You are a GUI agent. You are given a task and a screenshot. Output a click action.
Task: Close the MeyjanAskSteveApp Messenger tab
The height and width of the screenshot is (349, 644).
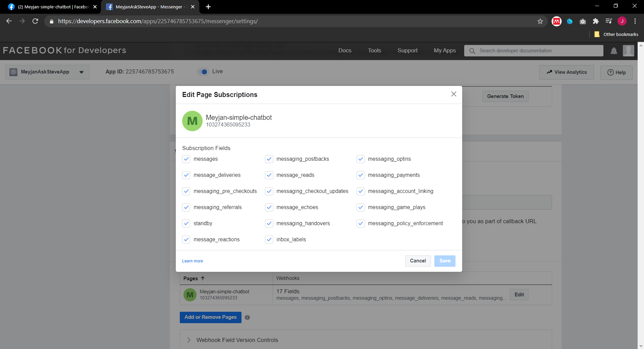pyautogui.click(x=193, y=7)
